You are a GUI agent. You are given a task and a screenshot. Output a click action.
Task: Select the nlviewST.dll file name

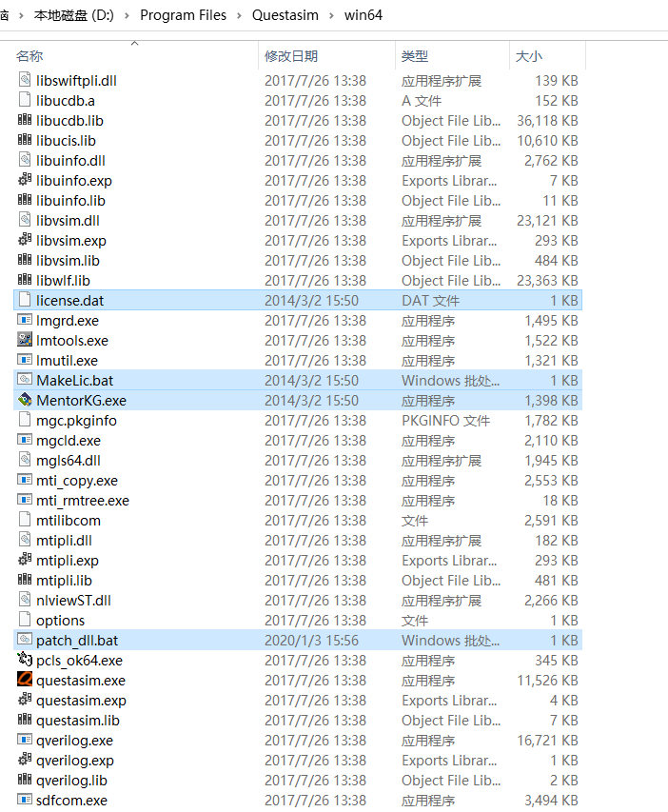[73, 601]
